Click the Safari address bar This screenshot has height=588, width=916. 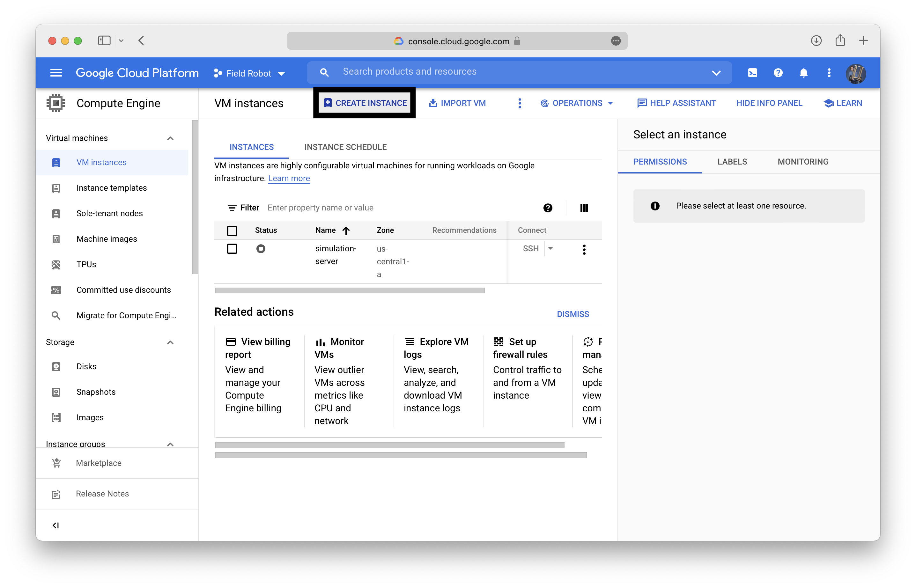tap(457, 41)
